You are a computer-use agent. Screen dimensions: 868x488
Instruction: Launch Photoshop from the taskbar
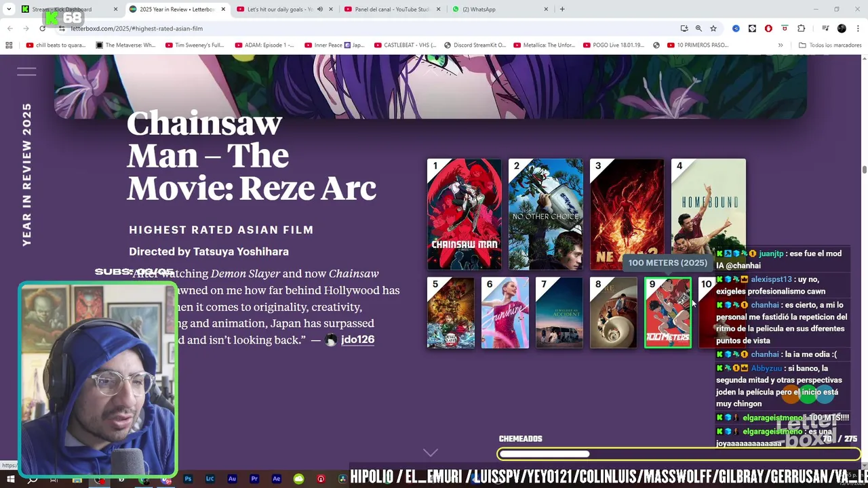point(188,479)
